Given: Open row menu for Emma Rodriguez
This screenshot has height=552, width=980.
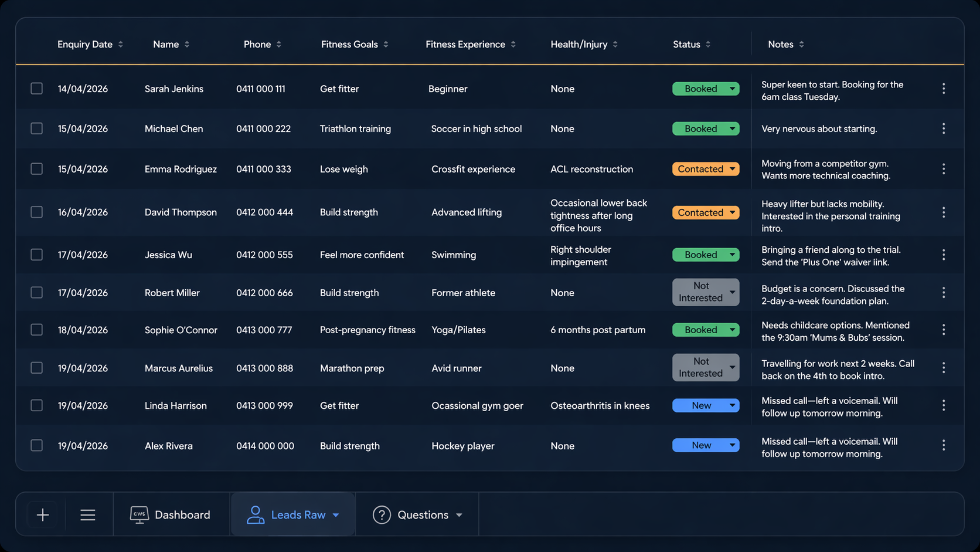Looking at the screenshot, I should (x=943, y=169).
